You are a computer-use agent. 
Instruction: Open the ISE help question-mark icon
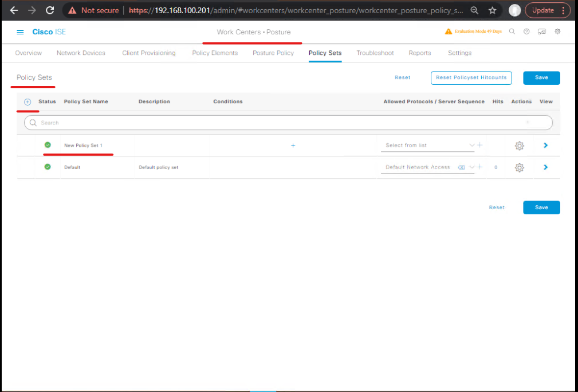526,32
